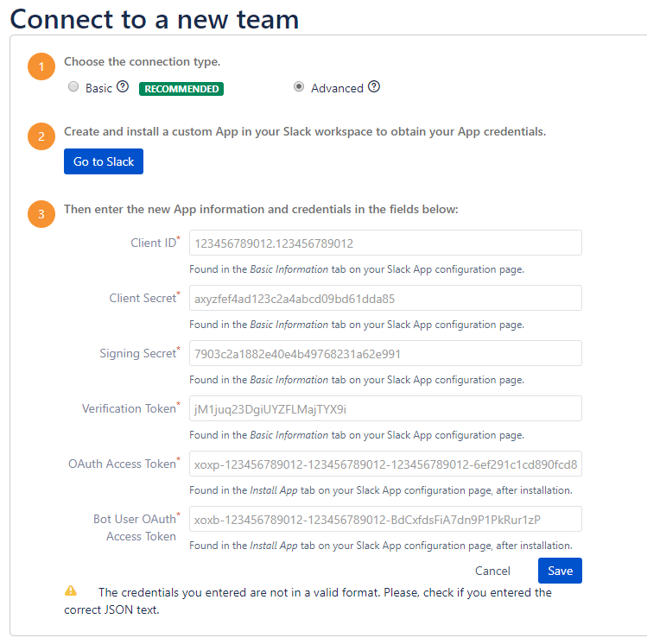Screen dimensions: 647x644
Task: Focus the Client ID input field
Action: coord(385,243)
